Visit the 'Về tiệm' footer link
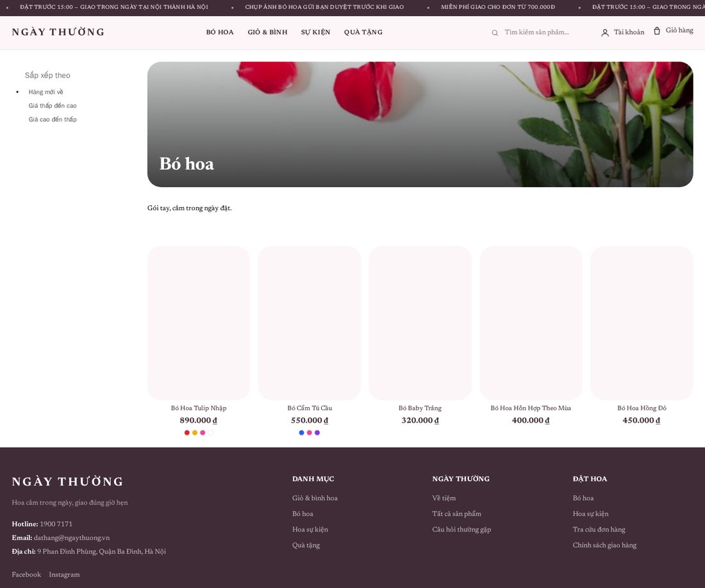Image resolution: width=705 pixels, height=588 pixels. (444, 498)
